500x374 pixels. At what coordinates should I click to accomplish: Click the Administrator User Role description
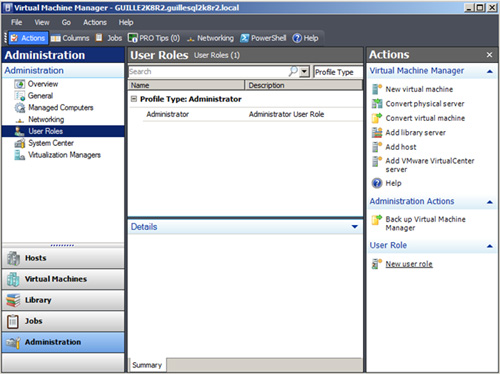pyautogui.click(x=286, y=114)
